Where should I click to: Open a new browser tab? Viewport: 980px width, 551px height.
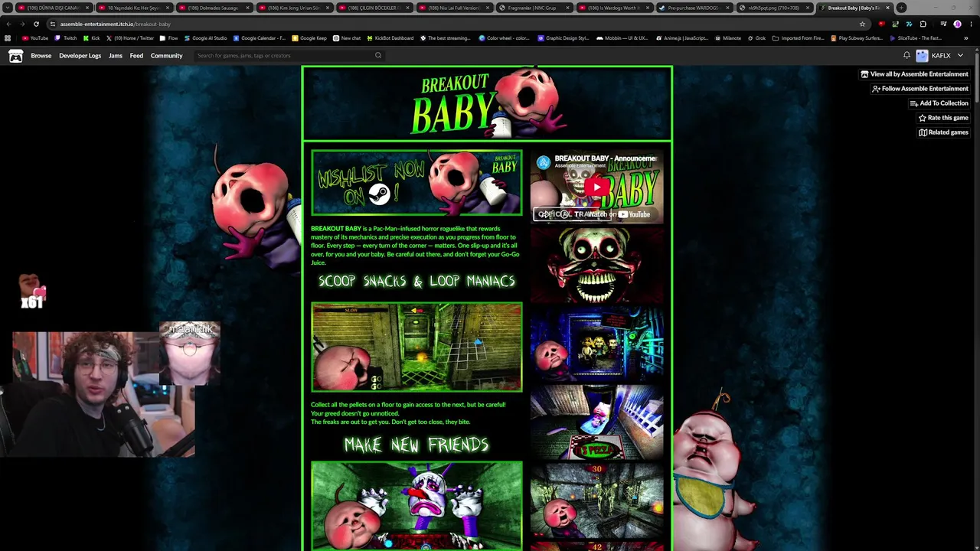(x=901, y=8)
